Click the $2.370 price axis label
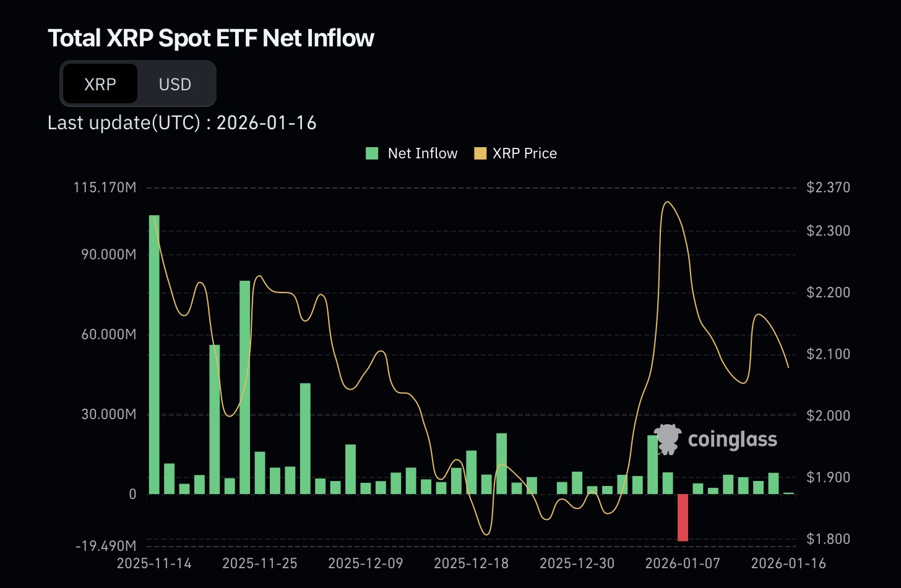The width and height of the screenshot is (901, 588). pyautogui.click(x=827, y=187)
